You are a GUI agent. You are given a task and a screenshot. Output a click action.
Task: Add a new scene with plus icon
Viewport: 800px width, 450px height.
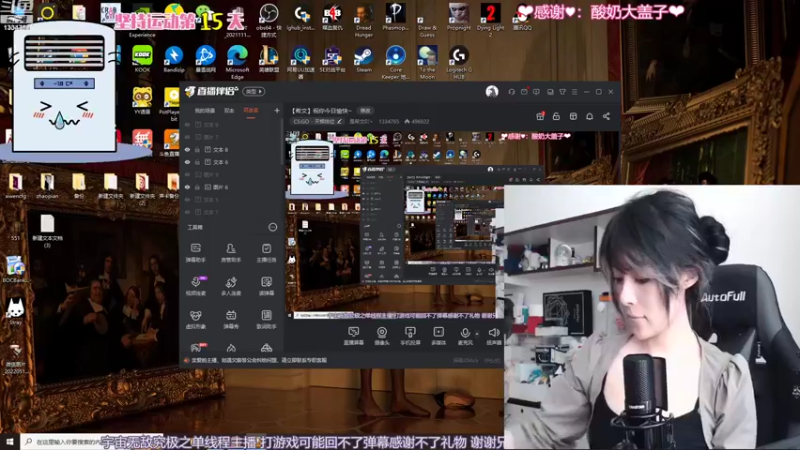277,110
